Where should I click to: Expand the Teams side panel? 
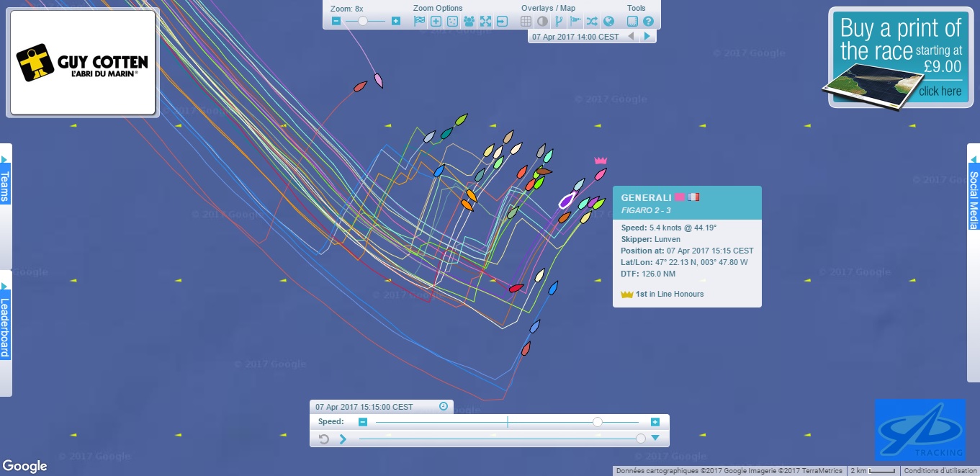tap(5, 180)
